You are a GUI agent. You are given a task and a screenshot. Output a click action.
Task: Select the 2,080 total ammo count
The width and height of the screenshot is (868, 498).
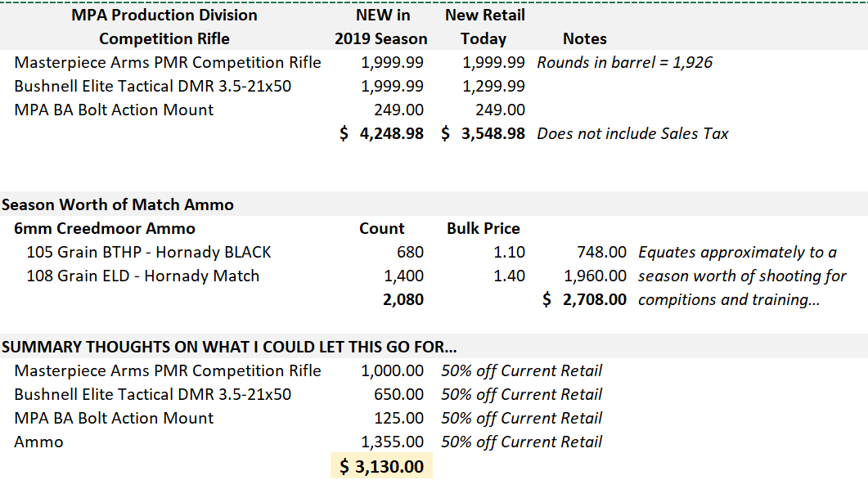403,300
